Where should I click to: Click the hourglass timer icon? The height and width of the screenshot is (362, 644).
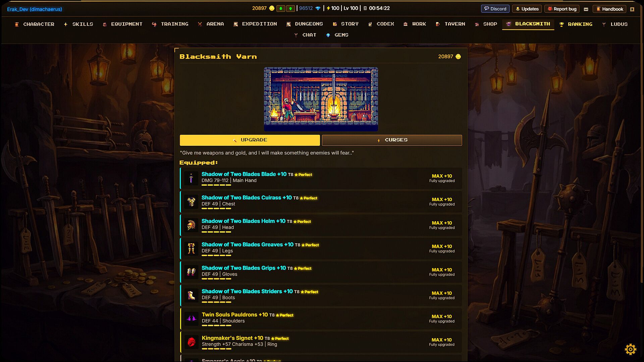point(365,8)
